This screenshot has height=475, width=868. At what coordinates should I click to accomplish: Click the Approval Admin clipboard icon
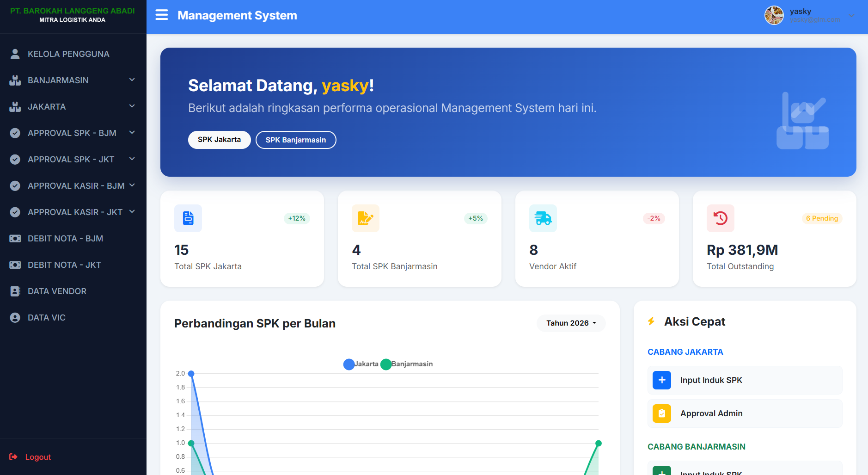[662, 413]
